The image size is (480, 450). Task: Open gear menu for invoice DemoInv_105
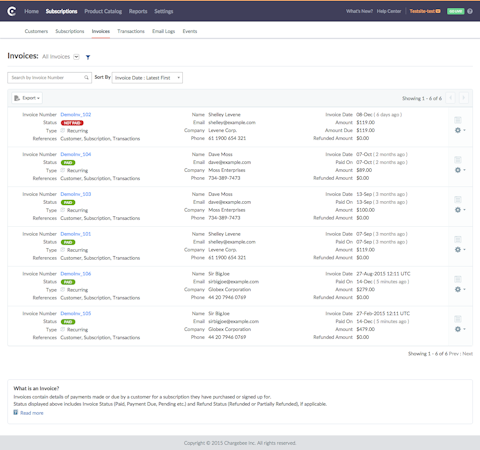tap(460, 329)
